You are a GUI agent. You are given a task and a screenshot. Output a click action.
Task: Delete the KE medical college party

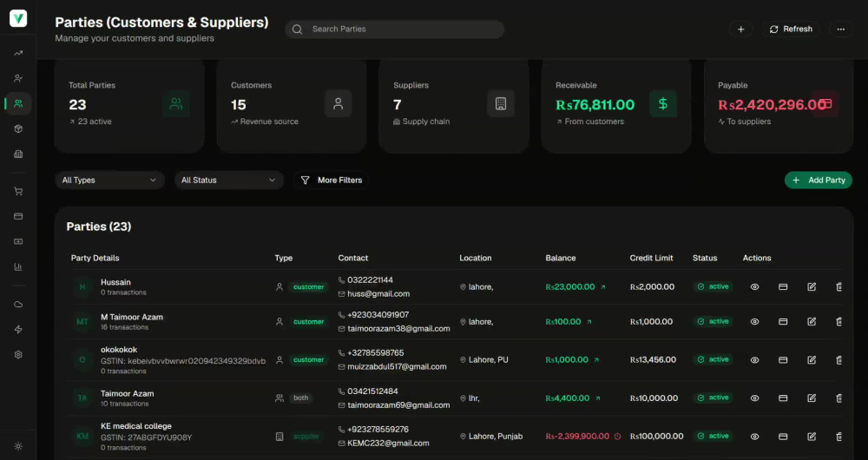coord(838,437)
